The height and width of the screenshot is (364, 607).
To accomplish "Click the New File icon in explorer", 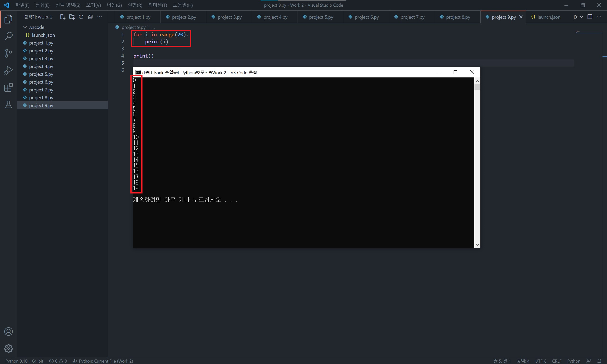I will click(62, 17).
